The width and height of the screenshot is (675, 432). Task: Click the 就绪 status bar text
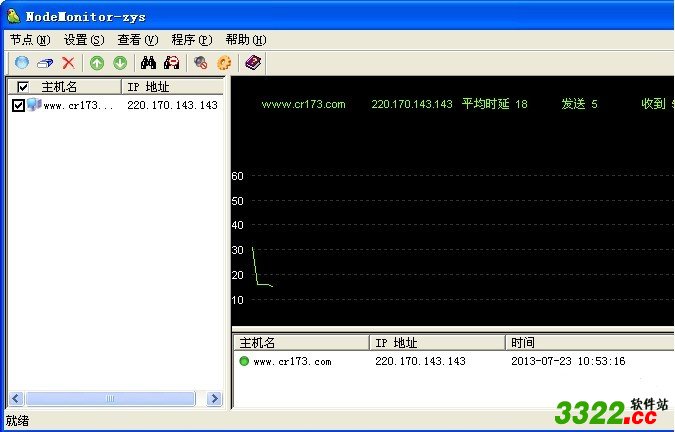[17, 420]
